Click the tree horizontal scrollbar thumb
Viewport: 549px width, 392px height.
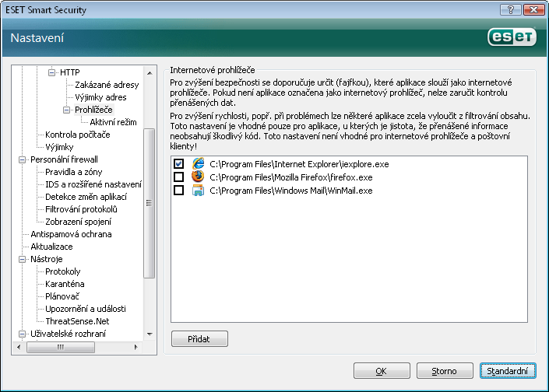click(x=61, y=347)
